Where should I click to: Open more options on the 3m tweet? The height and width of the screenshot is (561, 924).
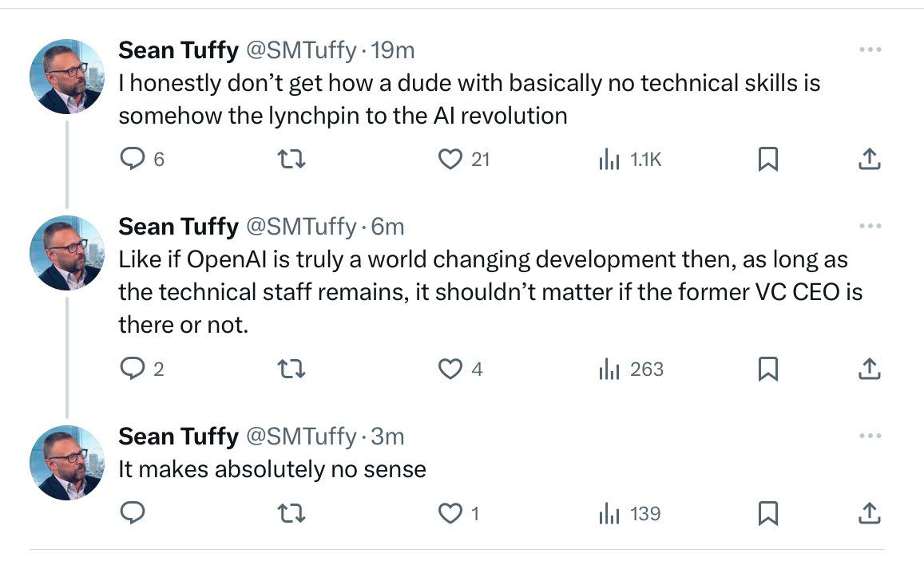coord(870,436)
